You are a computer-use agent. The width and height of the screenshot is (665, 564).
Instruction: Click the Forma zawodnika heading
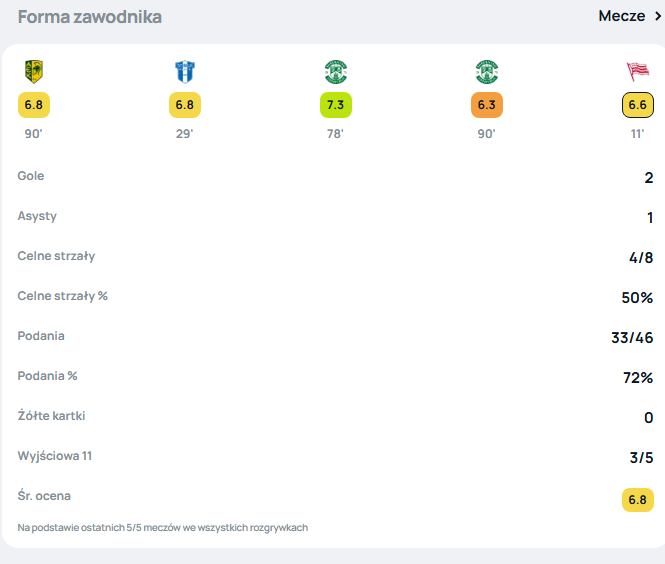89,17
